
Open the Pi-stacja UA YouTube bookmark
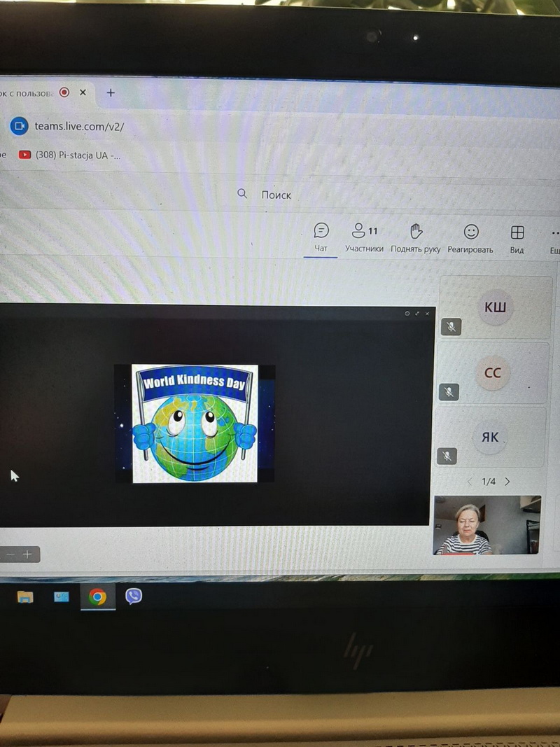(x=70, y=155)
